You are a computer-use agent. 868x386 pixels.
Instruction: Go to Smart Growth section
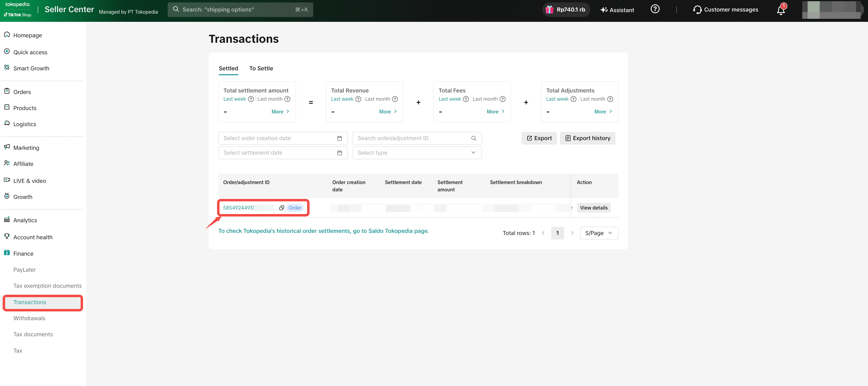[31, 68]
